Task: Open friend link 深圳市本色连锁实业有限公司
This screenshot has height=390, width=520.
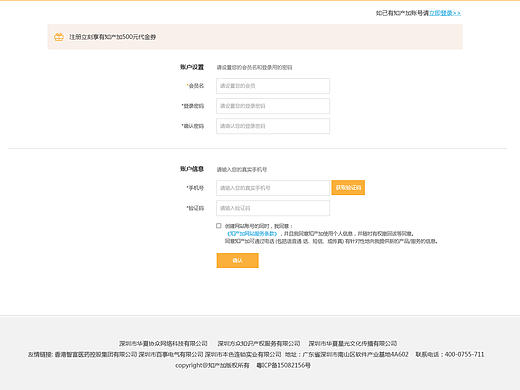Action: (243, 354)
